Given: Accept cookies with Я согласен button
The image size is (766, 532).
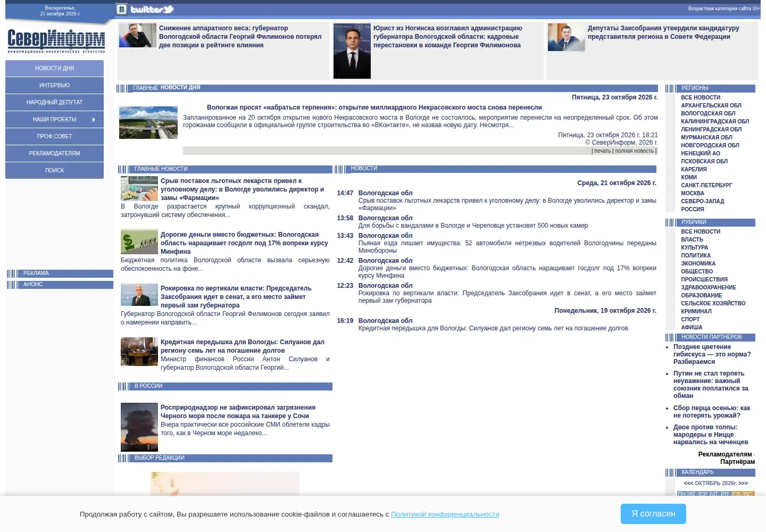Looking at the screenshot, I should [653, 514].
